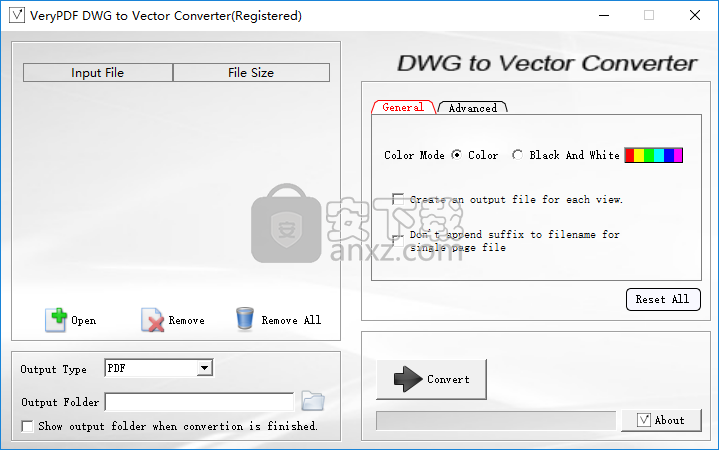Click the rainbow color bar swatch
Screen dimensions: 719x450
[x=654, y=155]
